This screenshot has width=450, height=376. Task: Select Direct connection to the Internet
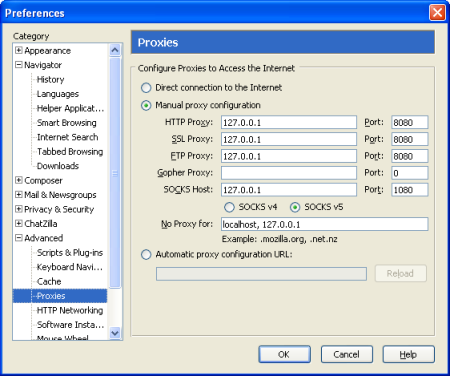(x=146, y=88)
